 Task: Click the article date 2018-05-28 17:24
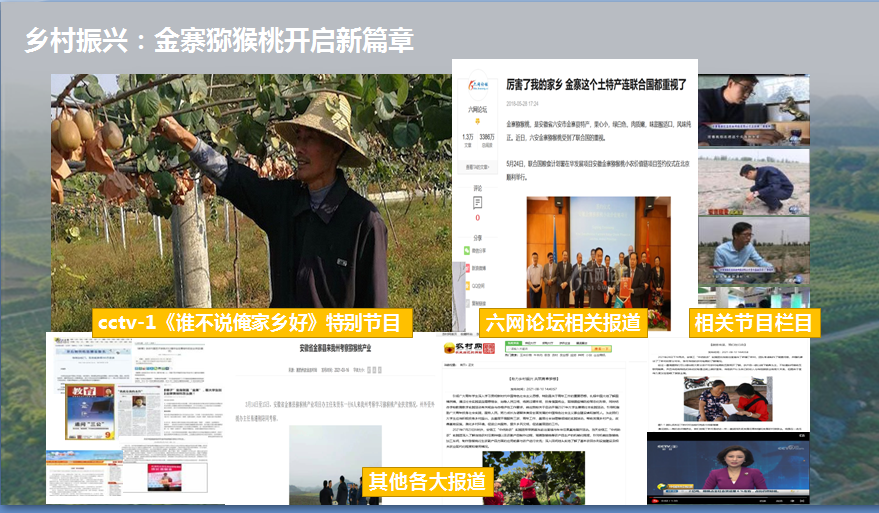point(522,104)
